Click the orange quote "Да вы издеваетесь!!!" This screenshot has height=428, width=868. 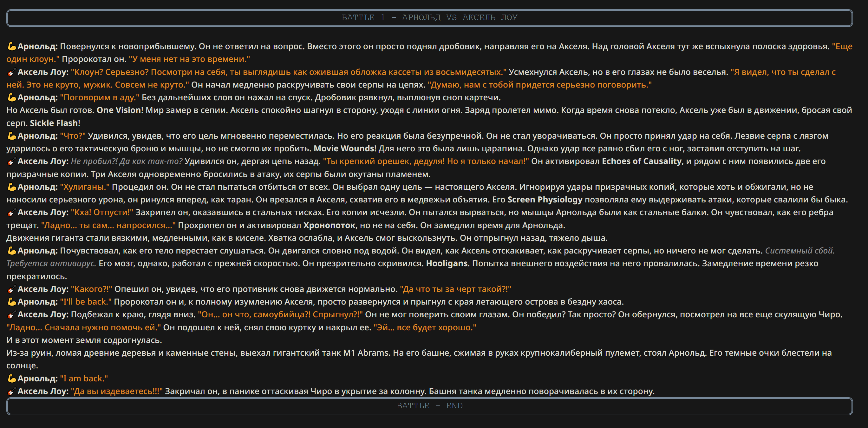point(117,391)
